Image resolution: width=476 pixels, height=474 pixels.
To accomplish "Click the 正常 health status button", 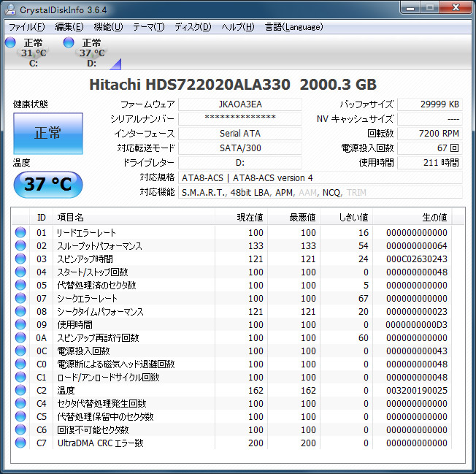I will (48, 133).
